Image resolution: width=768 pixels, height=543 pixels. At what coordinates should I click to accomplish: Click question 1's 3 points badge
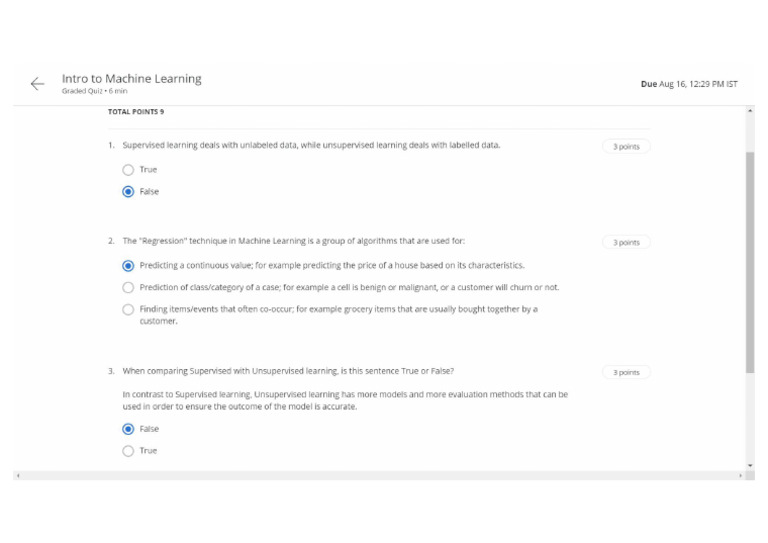626,147
